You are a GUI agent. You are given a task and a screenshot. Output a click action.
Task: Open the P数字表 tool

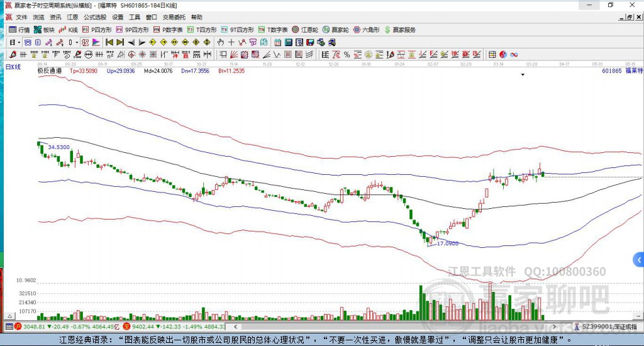click(x=168, y=30)
